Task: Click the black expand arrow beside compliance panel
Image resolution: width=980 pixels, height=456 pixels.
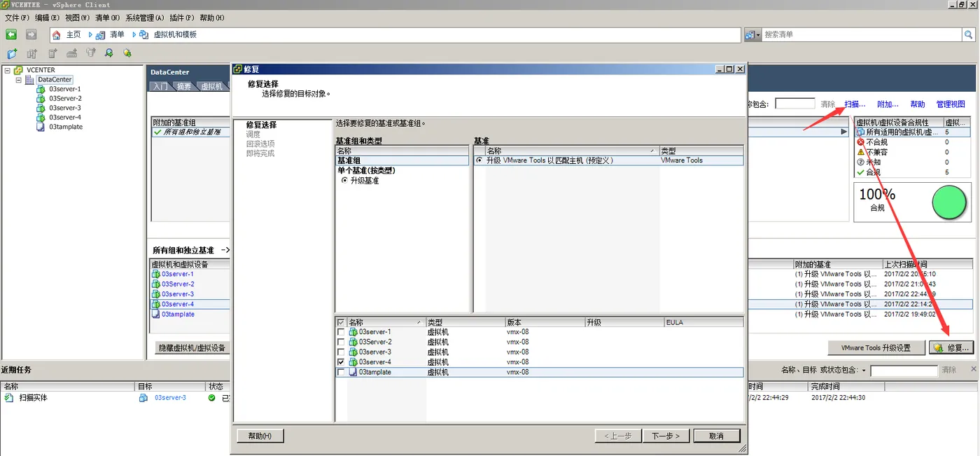Action: pyautogui.click(x=843, y=132)
